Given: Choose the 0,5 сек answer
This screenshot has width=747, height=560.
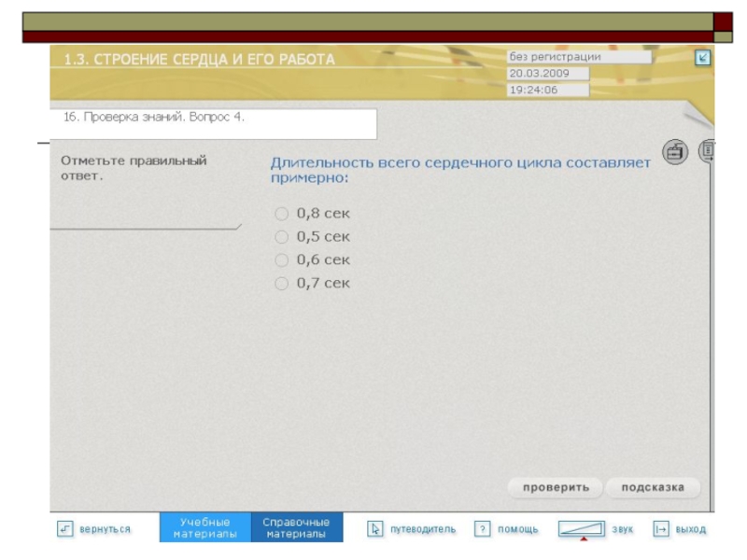Looking at the screenshot, I should pos(282,237).
